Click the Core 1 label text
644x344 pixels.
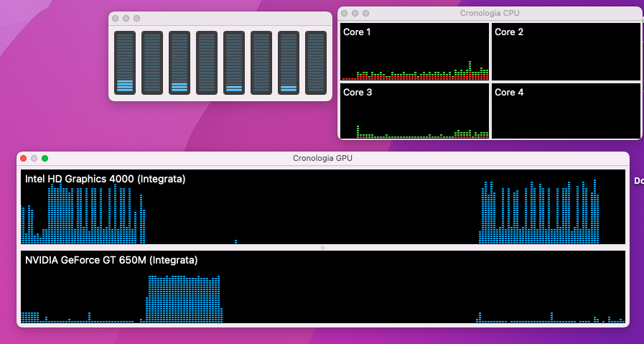[x=357, y=32]
